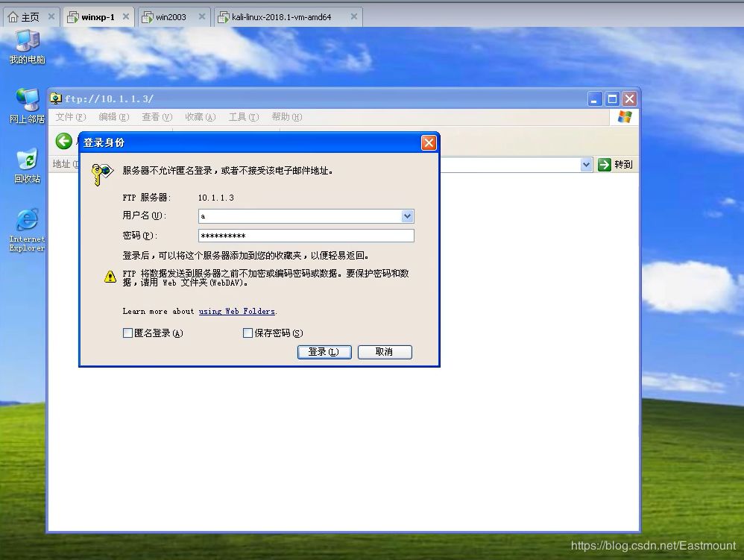
Task: Switch to the kali-linux-2018.1-vm-amd64 tab
Action: tap(288, 17)
